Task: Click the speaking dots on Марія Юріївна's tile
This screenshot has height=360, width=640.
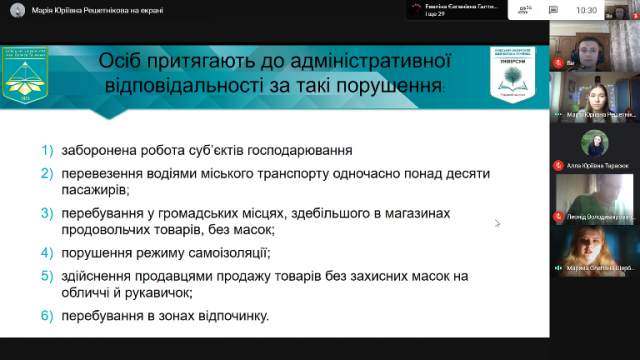Action: pyautogui.click(x=558, y=115)
